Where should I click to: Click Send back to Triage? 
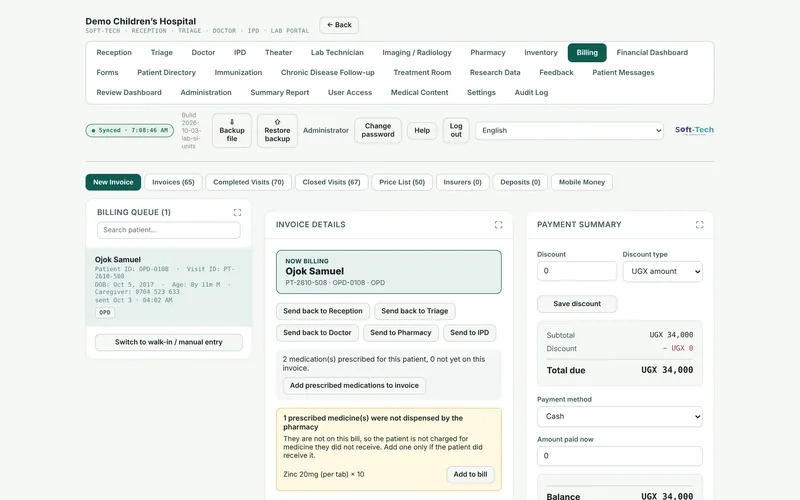pyautogui.click(x=415, y=311)
